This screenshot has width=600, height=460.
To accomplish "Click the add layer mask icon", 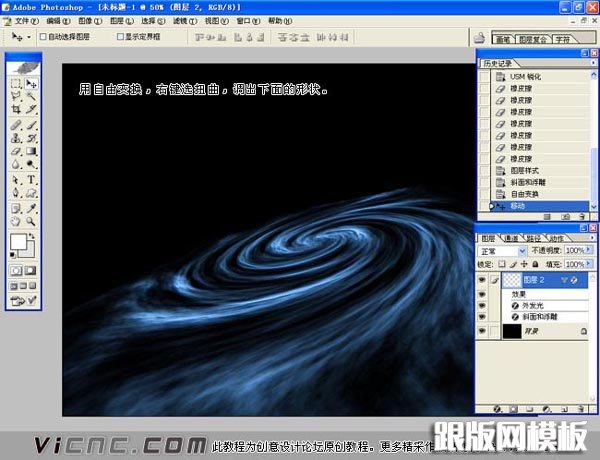I will 513,409.
